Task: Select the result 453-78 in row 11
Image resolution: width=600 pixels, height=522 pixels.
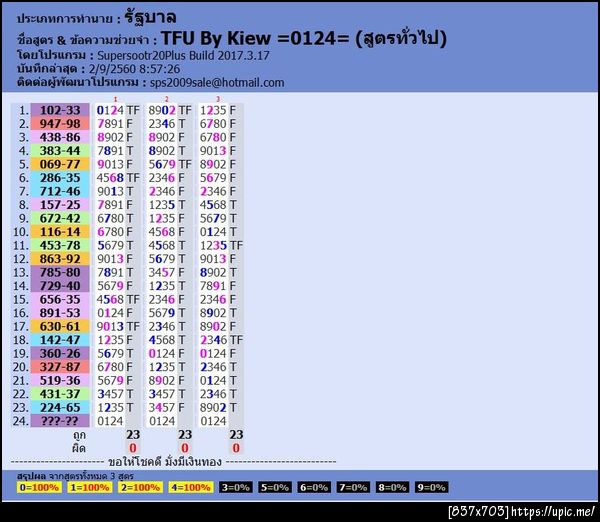Action: pyautogui.click(x=60, y=245)
